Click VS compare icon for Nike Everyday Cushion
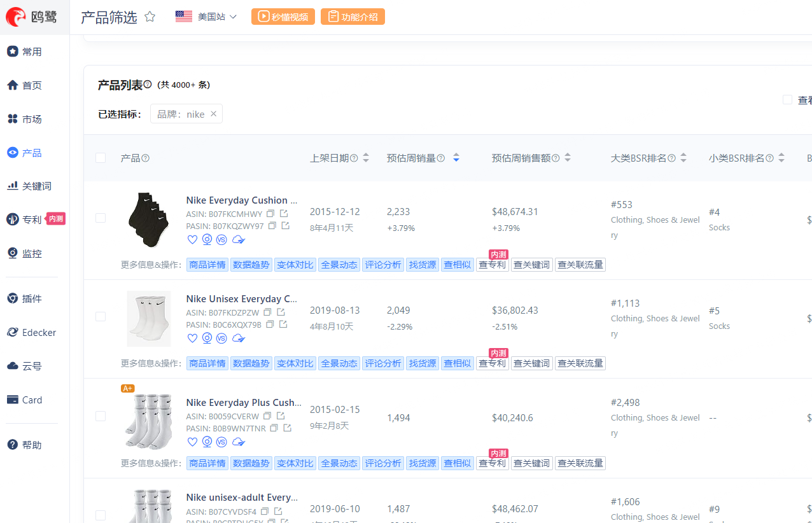The width and height of the screenshot is (812, 523). tap(221, 239)
